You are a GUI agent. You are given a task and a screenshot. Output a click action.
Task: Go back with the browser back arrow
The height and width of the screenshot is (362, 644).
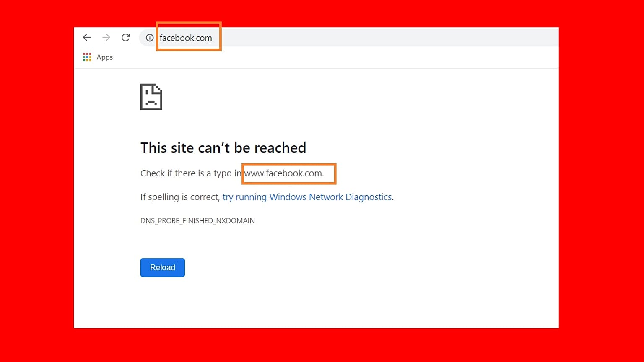87,38
